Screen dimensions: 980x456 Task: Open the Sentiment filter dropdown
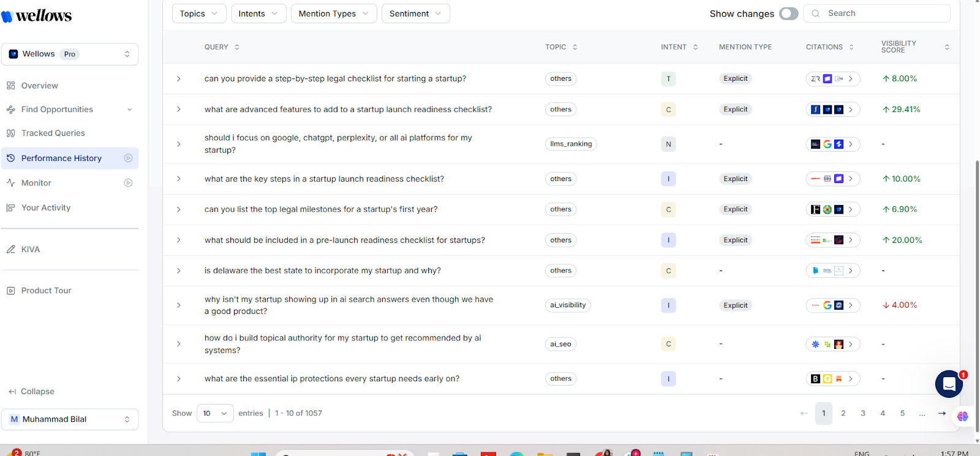coord(415,13)
